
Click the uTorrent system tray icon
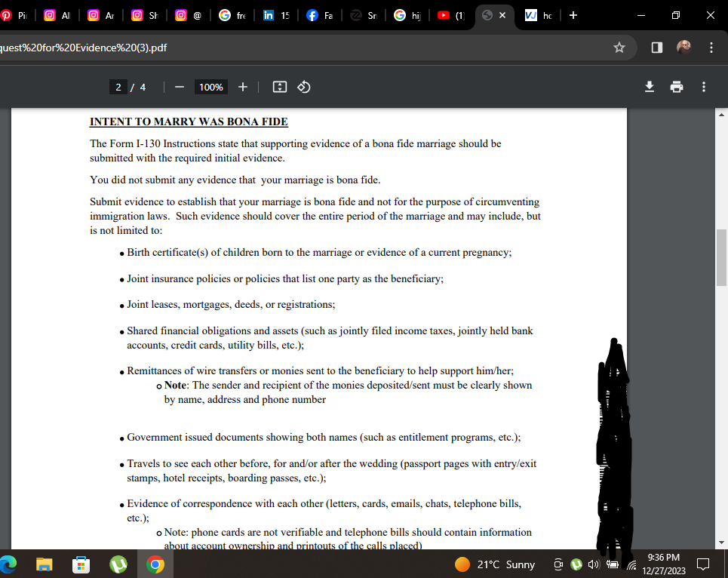click(576, 564)
